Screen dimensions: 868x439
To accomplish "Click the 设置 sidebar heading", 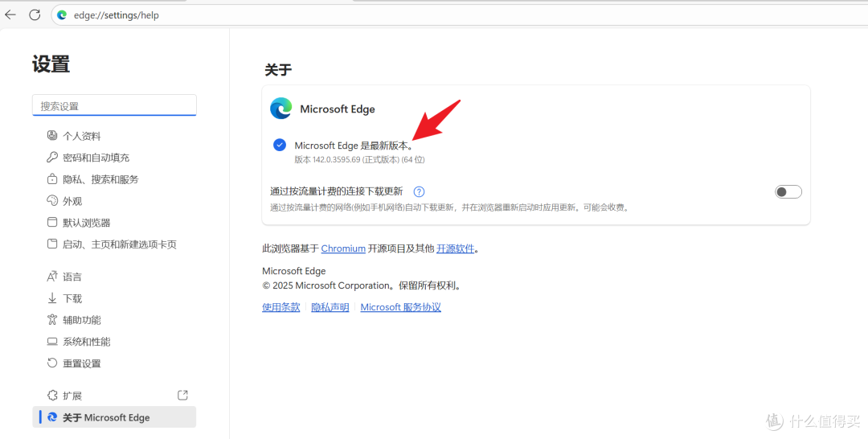I will pos(51,64).
